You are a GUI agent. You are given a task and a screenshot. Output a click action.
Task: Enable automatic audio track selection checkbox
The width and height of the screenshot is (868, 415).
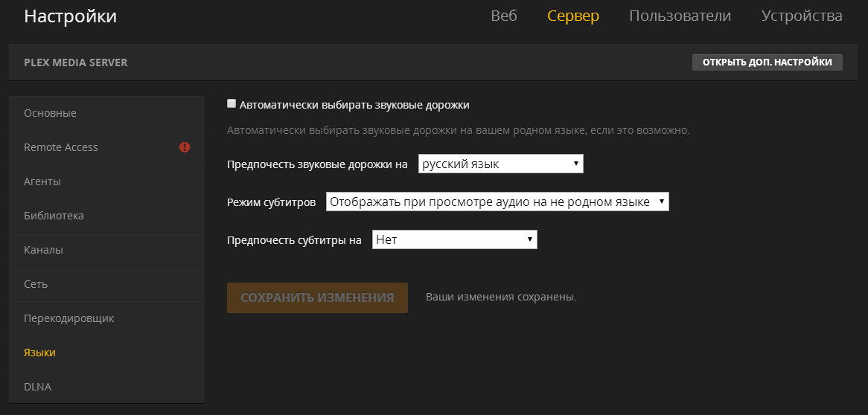(232, 104)
